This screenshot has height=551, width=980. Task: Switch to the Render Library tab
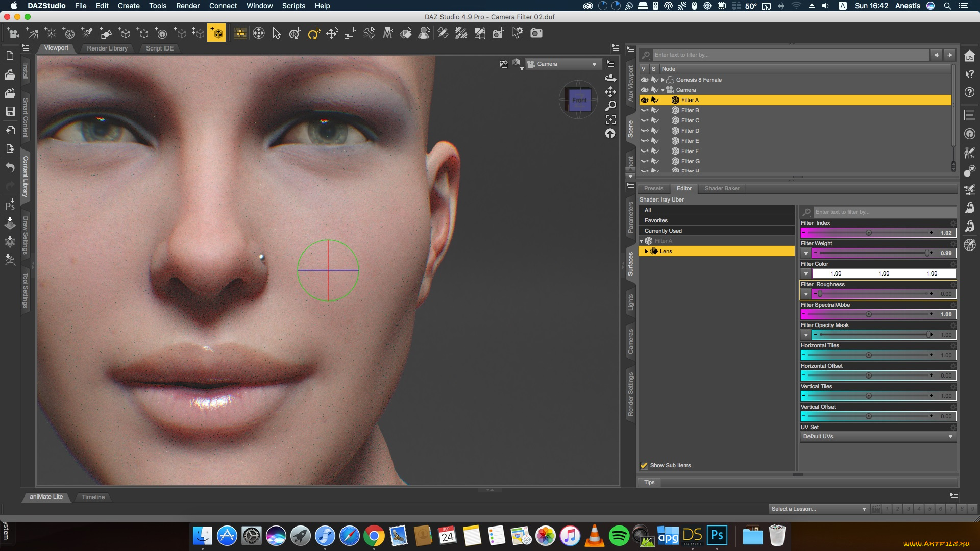coord(107,48)
